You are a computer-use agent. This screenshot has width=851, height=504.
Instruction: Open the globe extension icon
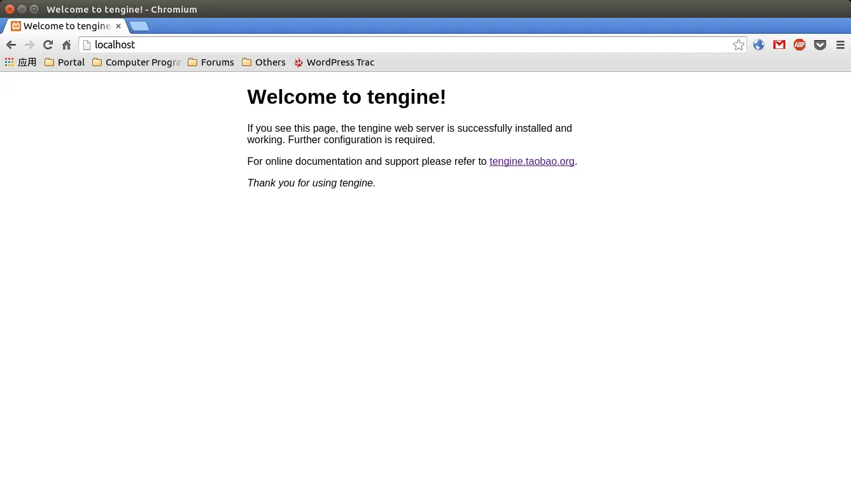[758, 45]
